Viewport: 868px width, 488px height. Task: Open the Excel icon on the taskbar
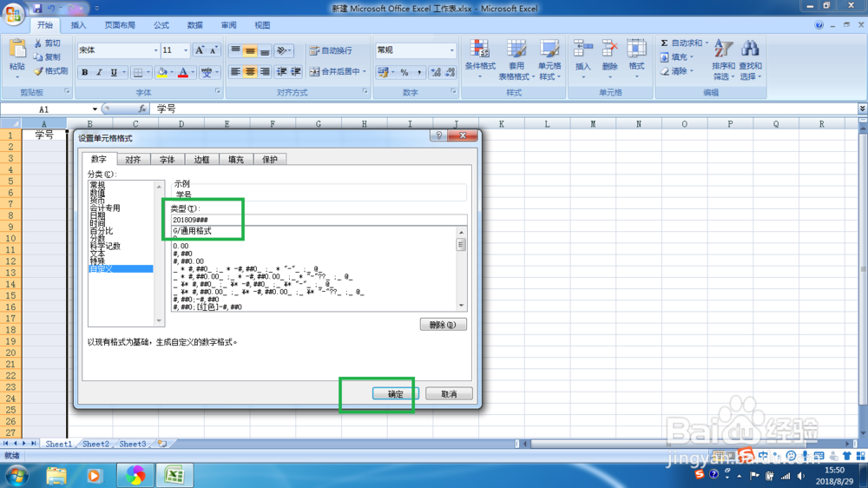(x=174, y=475)
